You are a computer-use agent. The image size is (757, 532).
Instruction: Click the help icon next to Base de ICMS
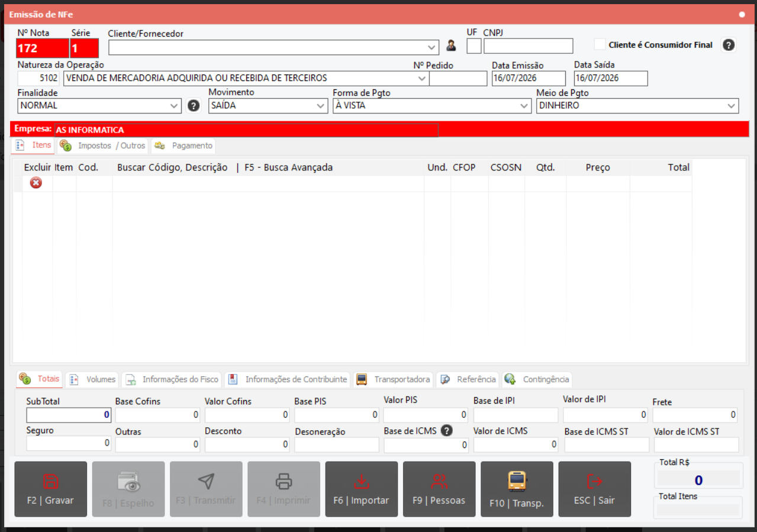(447, 431)
